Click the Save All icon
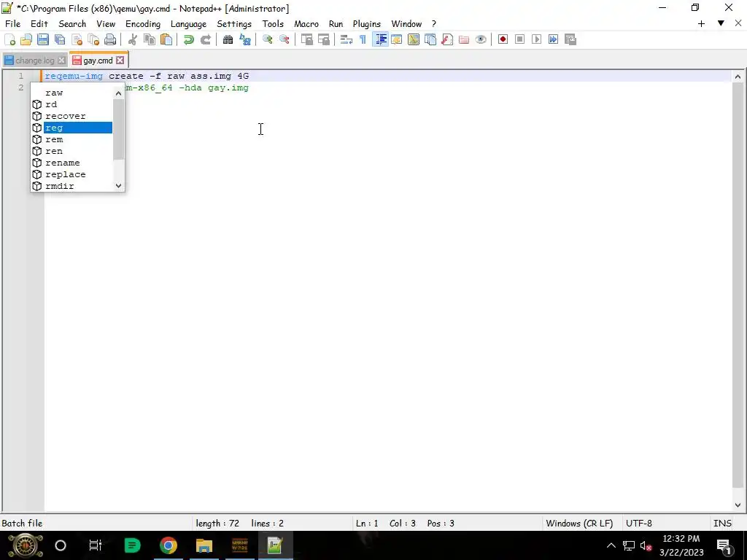The width and height of the screenshot is (747, 560). click(60, 39)
